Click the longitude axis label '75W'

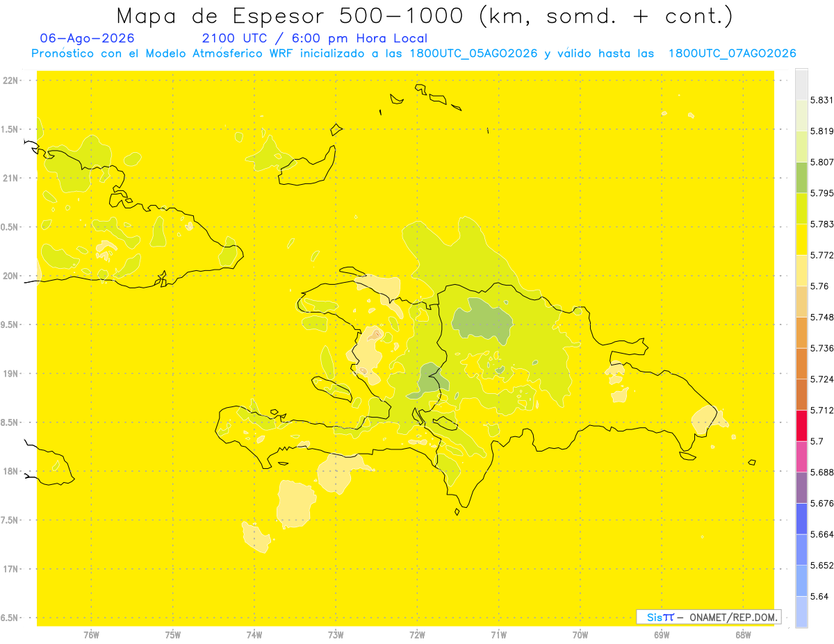(x=173, y=635)
